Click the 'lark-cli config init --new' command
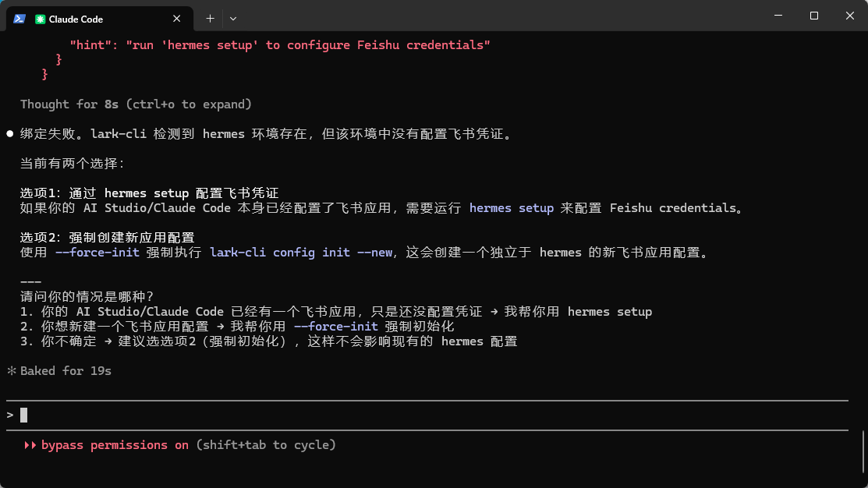 click(x=301, y=253)
